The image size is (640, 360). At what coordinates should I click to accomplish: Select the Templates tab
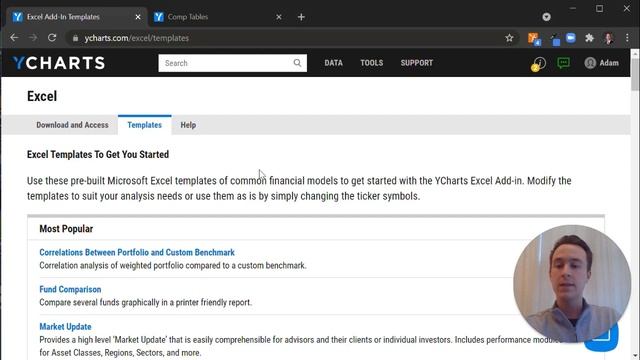click(x=144, y=125)
